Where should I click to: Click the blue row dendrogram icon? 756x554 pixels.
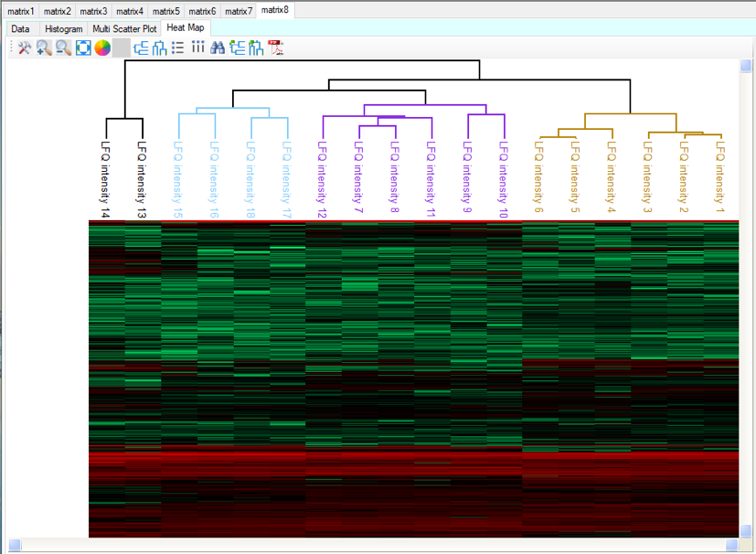coord(141,48)
